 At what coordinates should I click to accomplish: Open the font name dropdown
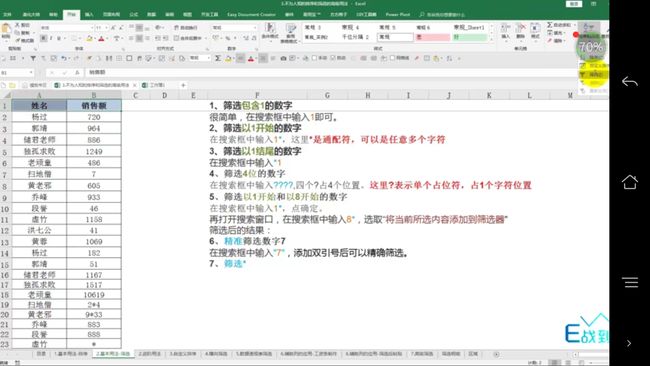92,28
